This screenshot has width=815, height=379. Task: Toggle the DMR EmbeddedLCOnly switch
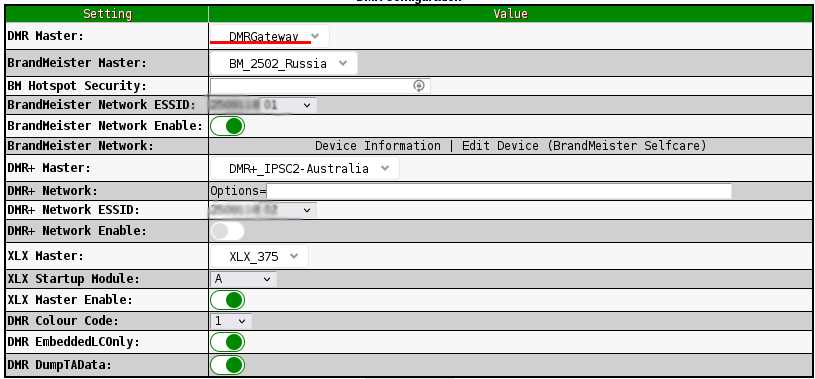click(227, 342)
